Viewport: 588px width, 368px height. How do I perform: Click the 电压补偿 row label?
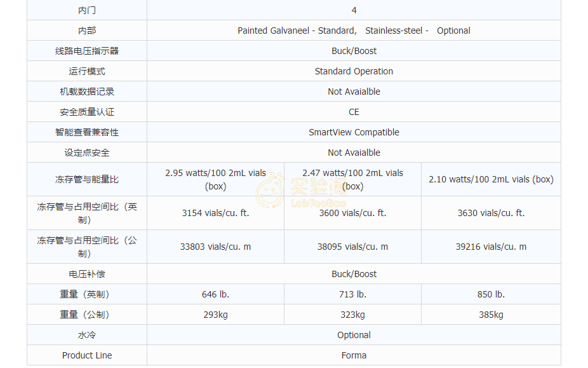tap(87, 274)
